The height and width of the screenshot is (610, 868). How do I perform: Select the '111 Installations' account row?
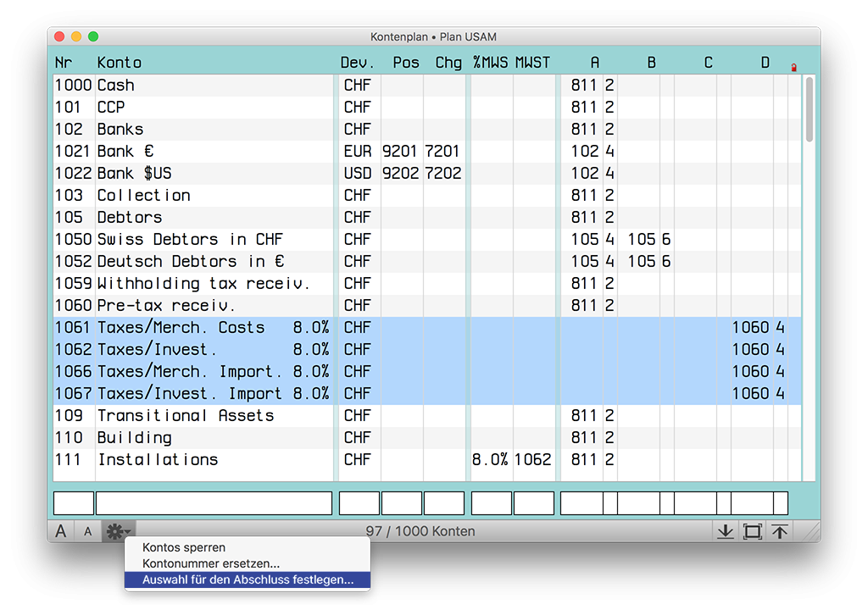tap(195, 460)
